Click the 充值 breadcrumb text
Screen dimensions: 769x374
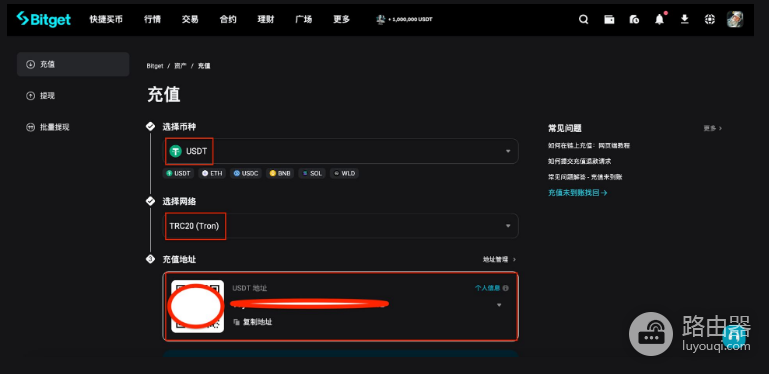pyautogui.click(x=204, y=66)
